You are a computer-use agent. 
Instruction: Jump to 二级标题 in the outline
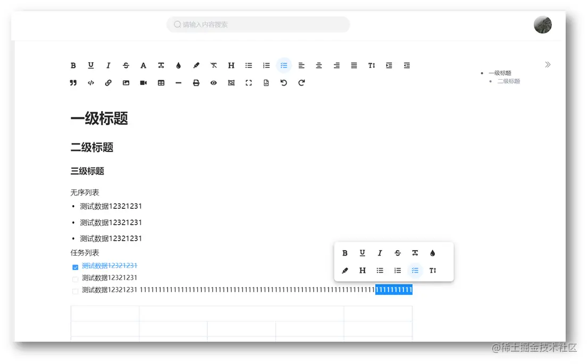click(x=509, y=81)
